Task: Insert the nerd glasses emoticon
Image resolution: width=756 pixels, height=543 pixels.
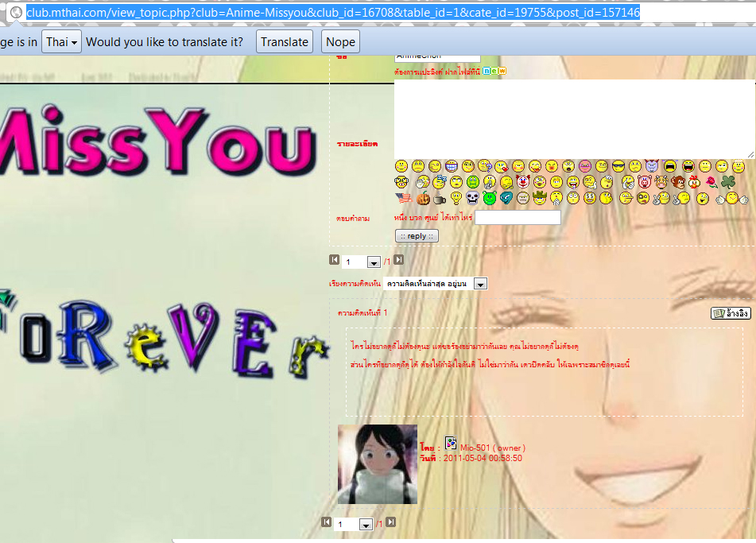Action: point(401,182)
